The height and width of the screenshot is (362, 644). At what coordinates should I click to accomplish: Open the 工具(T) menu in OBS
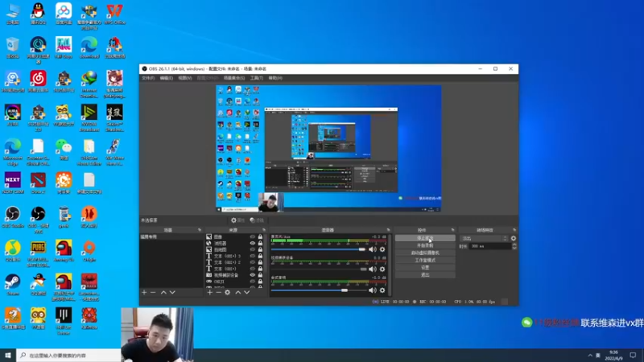257,78
